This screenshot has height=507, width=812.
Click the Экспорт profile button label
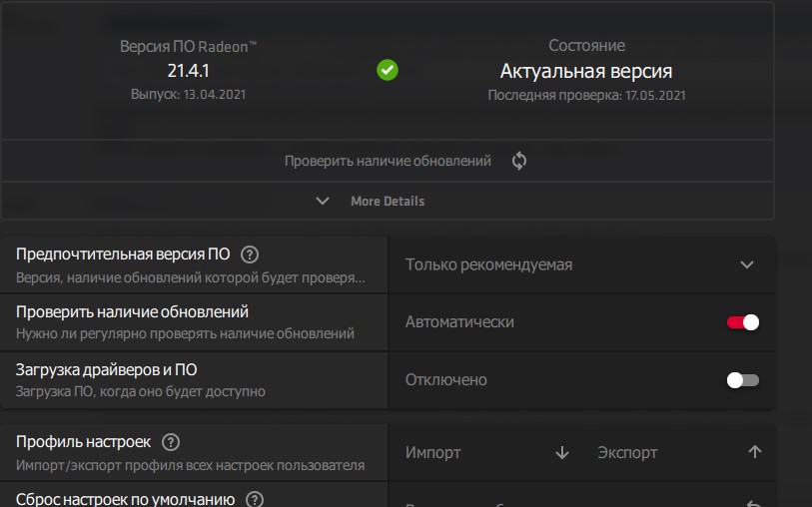[x=627, y=452]
